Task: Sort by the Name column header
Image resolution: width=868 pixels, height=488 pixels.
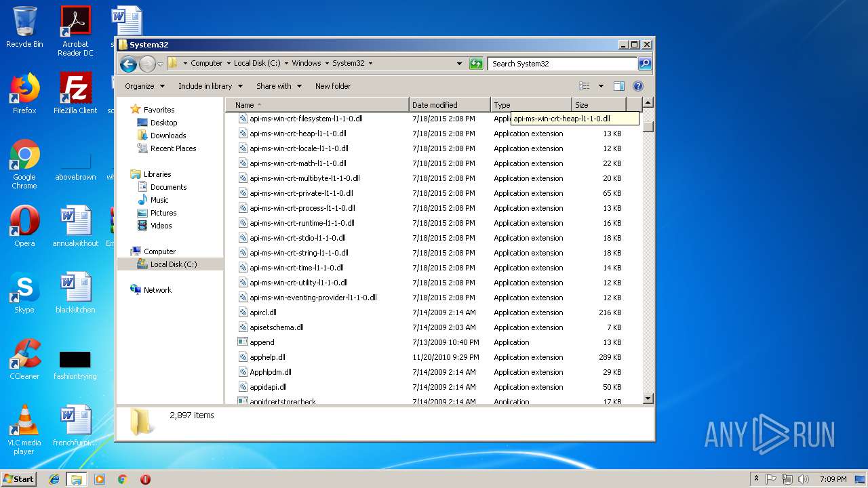Action: click(317, 105)
